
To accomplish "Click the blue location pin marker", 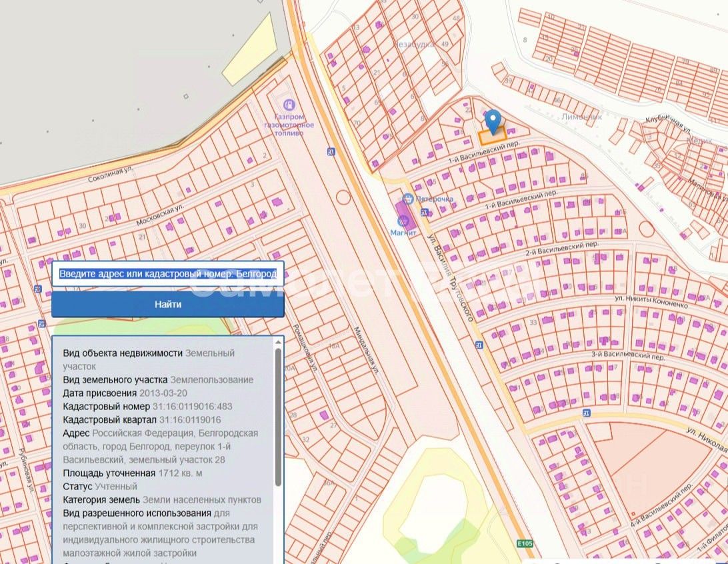I will (493, 122).
